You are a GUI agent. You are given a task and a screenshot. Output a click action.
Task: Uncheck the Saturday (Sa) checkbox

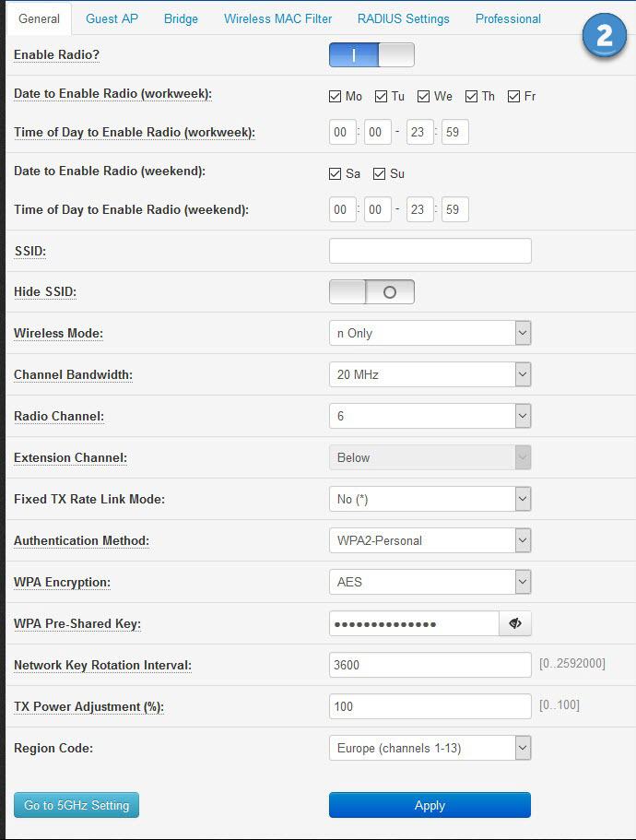click(x=336, y=174)
